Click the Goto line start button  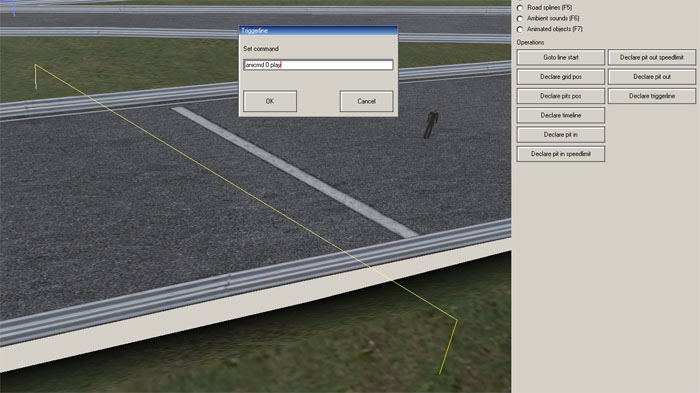pos(561,57)
